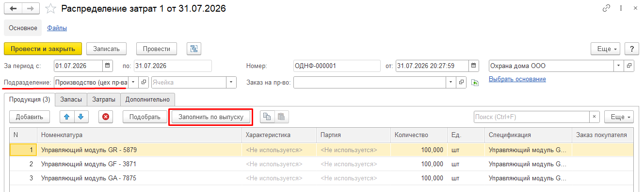Click Заполнить по выпуску
This screenshot has width=644, height=192.
tap(210, 117)
